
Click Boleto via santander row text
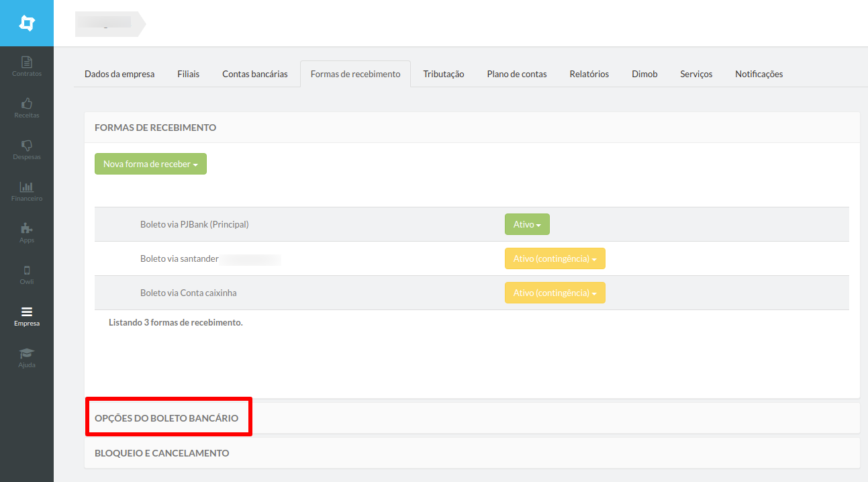180,258
